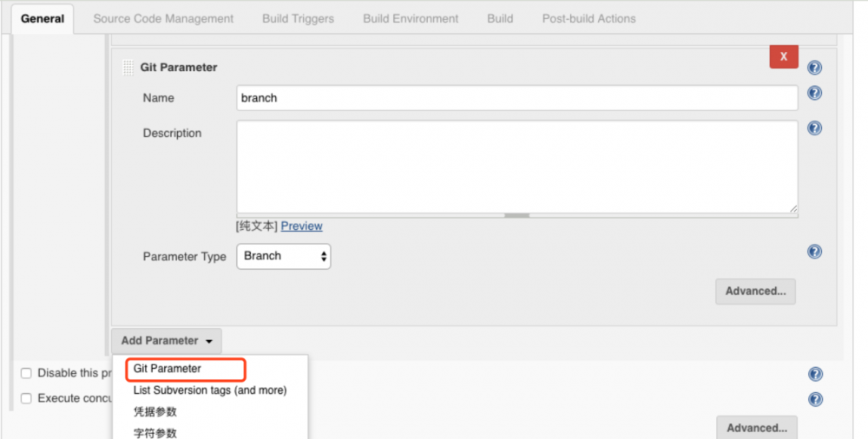Open help for Execute concurrent builds option
The image size is (868, 439).
(815, 399)
